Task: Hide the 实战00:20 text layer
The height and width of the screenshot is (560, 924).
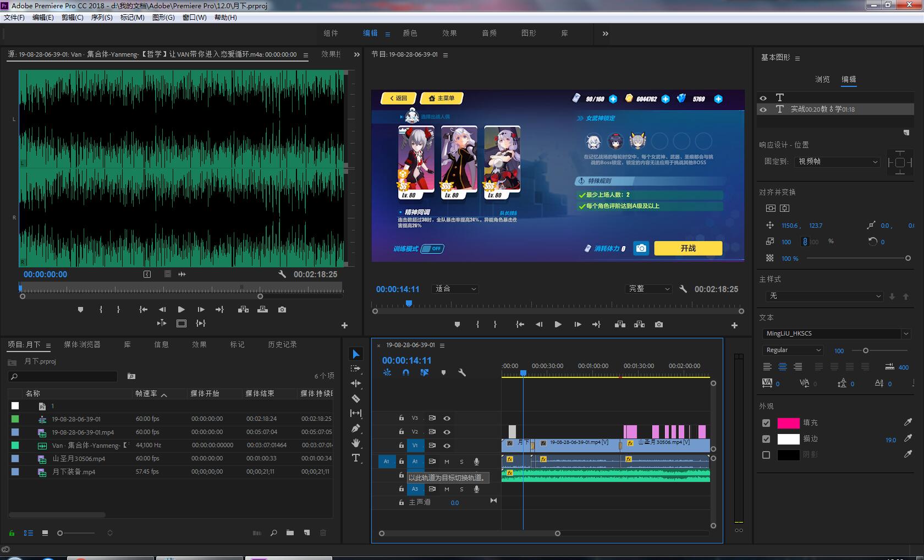Action: click(763, 109)
